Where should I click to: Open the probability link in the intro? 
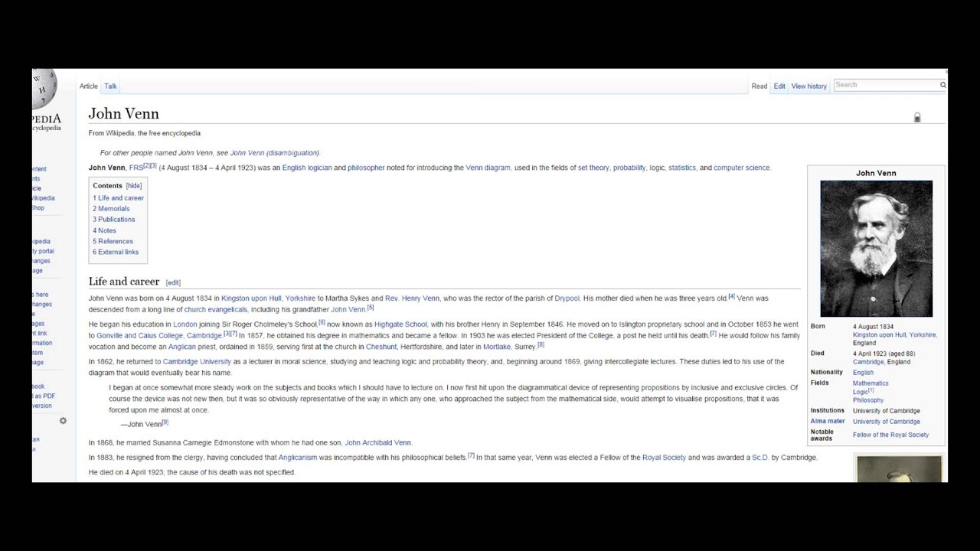629,168
